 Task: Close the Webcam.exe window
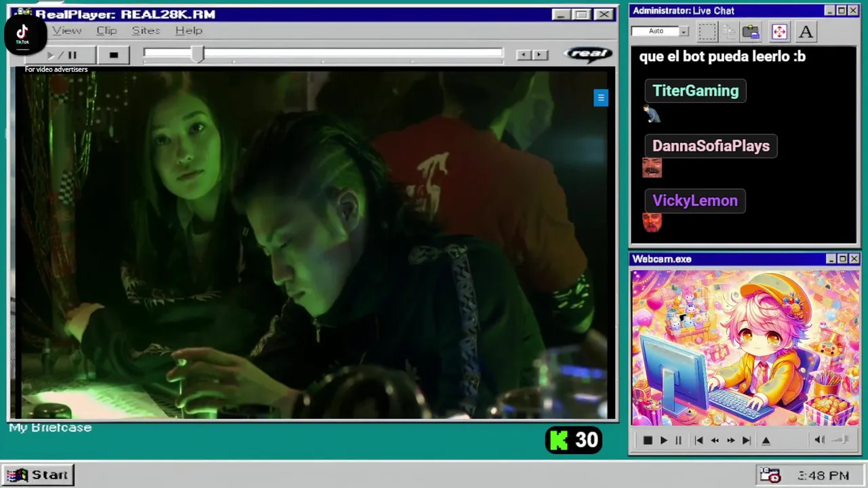854,259
